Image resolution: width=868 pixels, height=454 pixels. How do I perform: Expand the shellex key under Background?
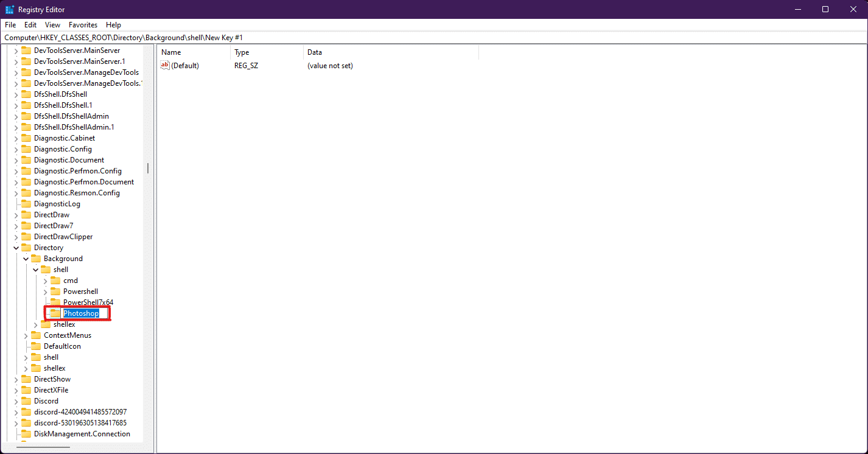pyautogui.click(x=36, y=324)
